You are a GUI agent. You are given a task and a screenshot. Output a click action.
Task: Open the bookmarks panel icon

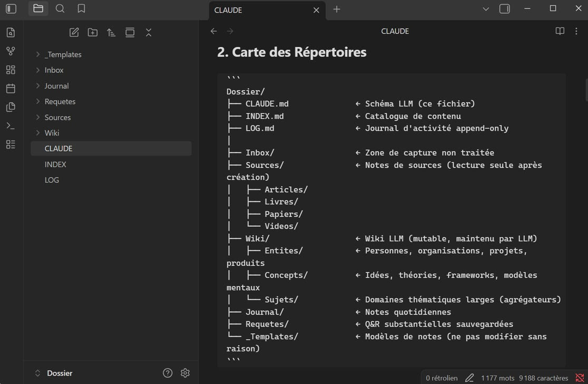(81, 8)
